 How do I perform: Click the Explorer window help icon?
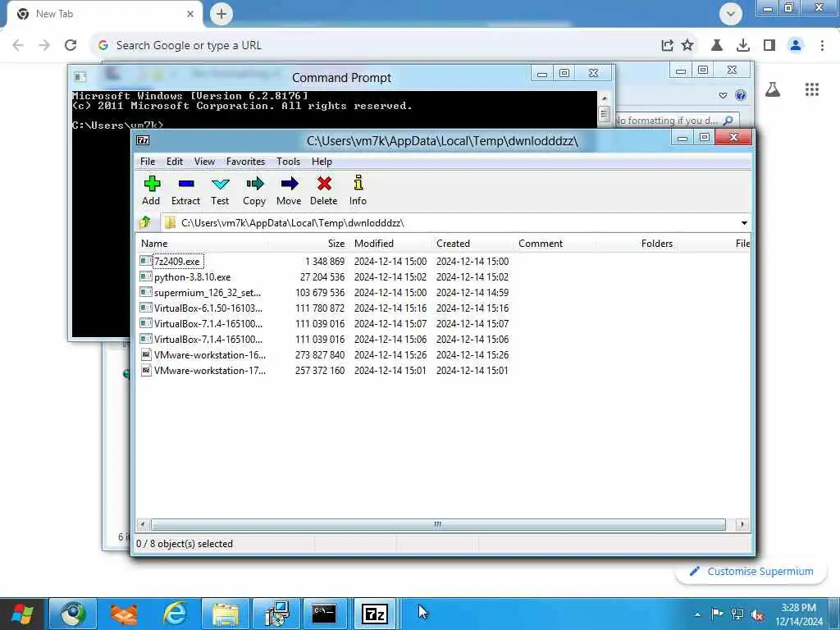[741, 95]
